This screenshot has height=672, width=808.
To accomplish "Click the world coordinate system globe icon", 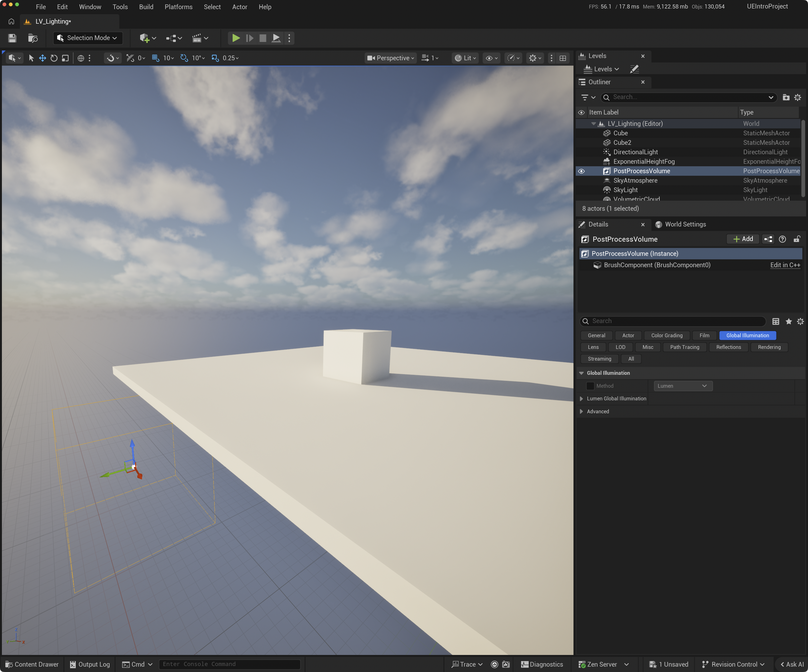I will [81, 58].
